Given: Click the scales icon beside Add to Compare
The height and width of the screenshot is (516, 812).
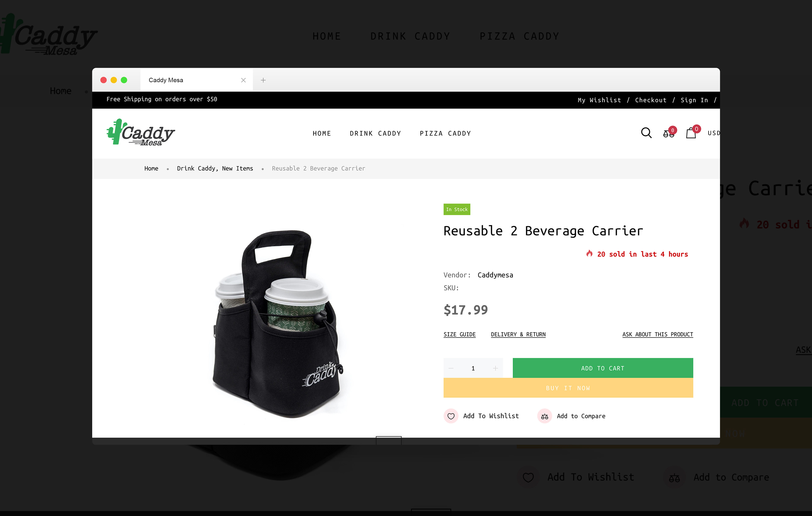Looking at the screenshot, I should tap(545, 416).
